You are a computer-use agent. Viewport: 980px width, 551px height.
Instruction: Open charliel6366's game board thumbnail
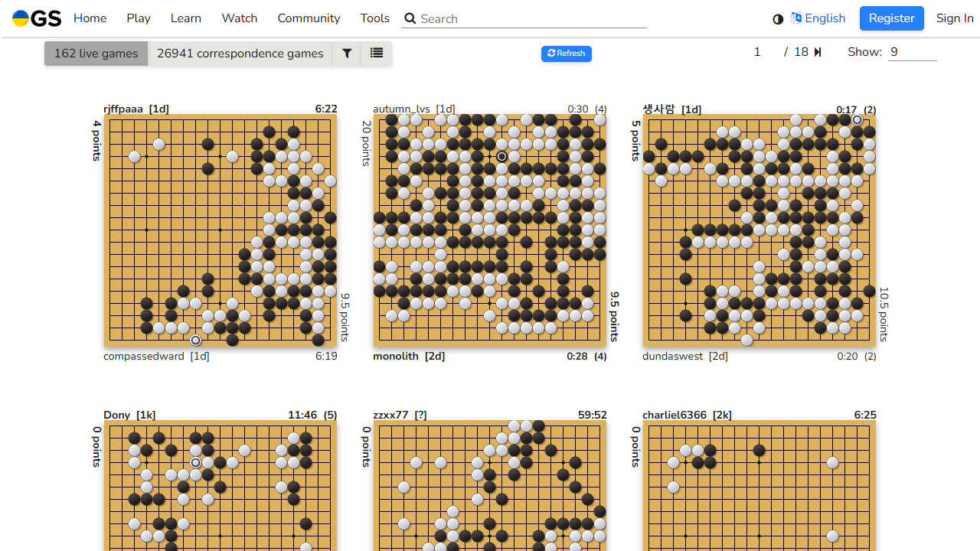[759, 486]
